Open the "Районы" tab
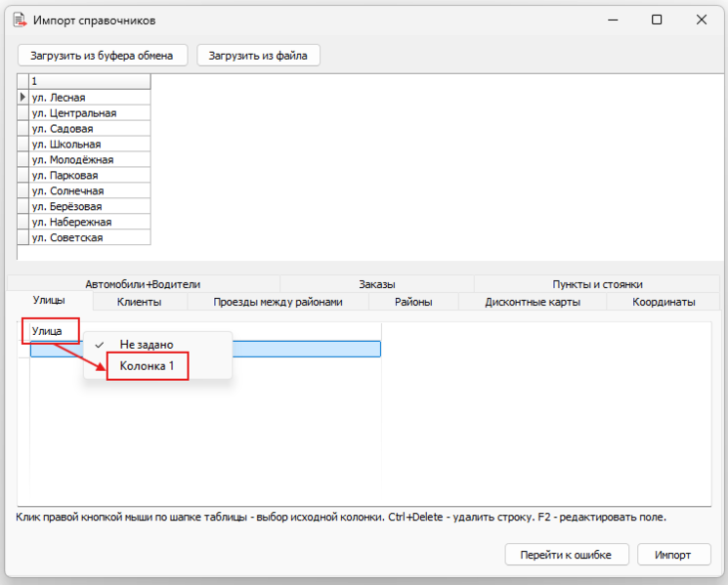 [413, 303]
